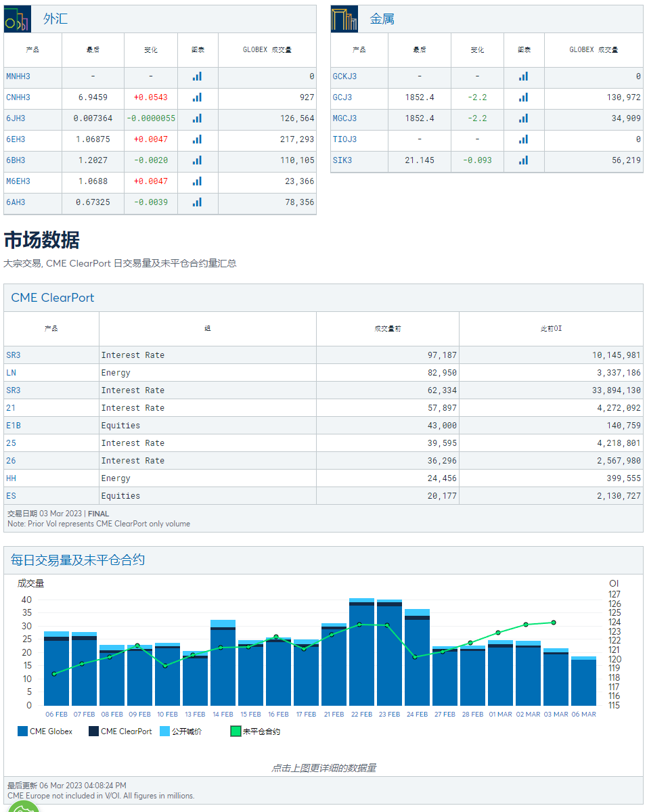Image resolution: width=647 pixels, height=812 pixels.
Task: Click the 14 FEB volume bar
Action: 223,662
